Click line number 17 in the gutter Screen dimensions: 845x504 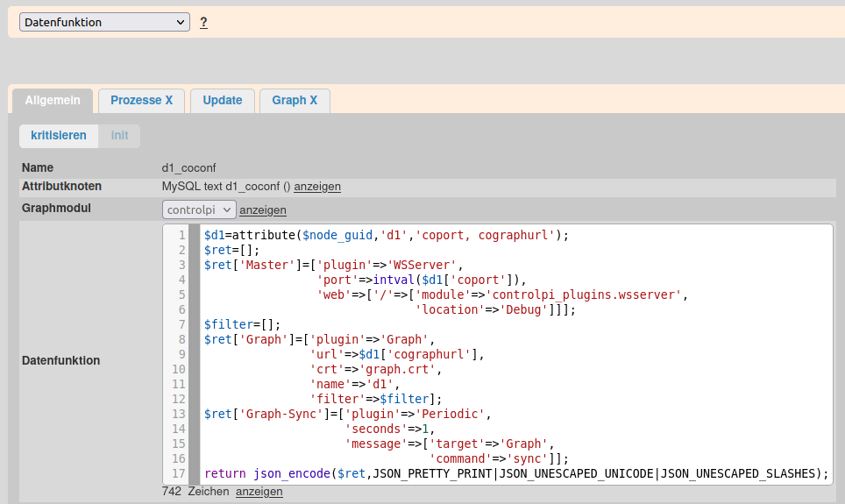(178, 474)
